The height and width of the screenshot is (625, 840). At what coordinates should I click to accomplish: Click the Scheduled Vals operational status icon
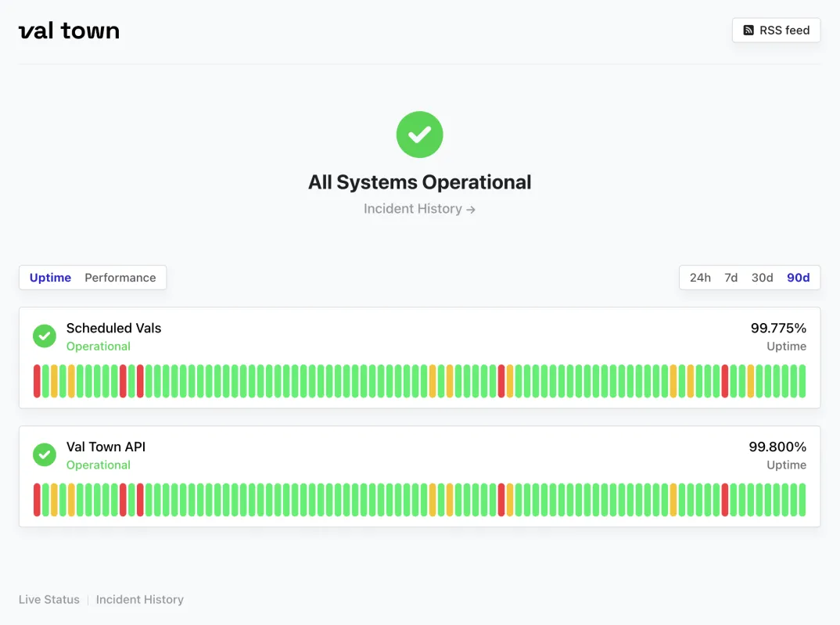click(x=44, y=336)
